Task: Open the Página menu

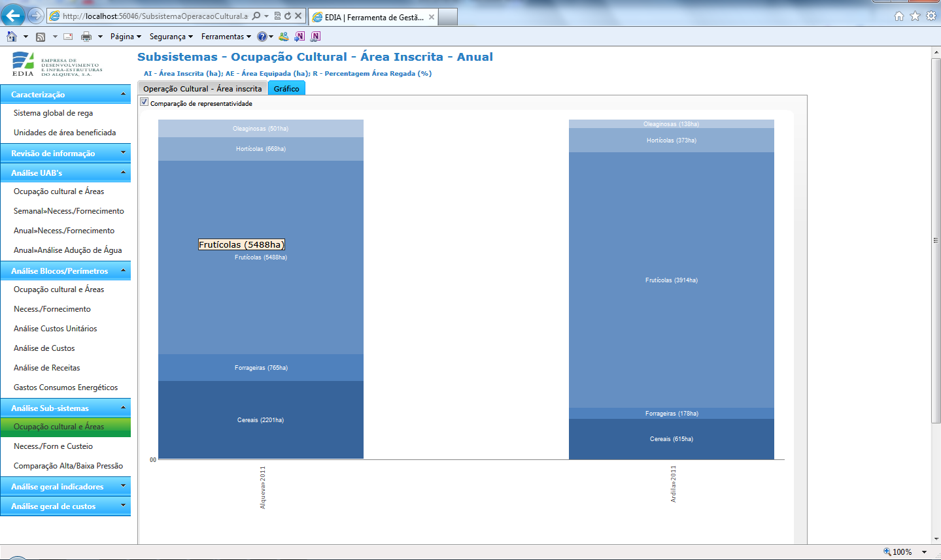Action: click(x=126, y=37)
